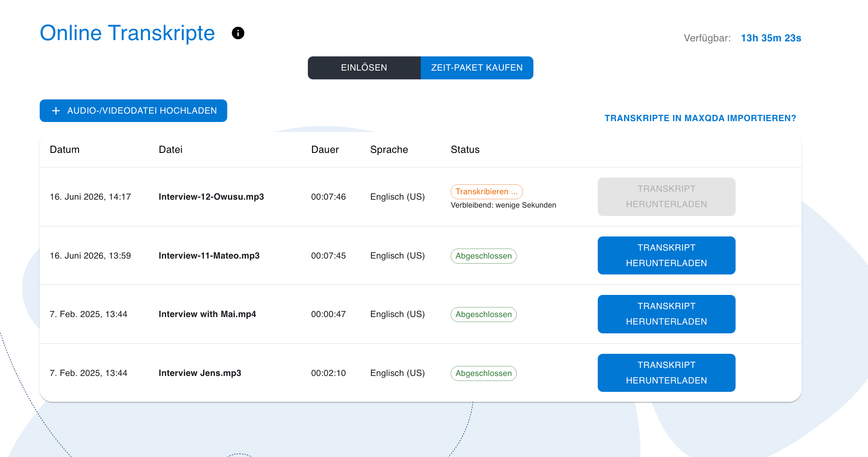The height and width of the screenshot is (457, 868).
Task: Select file name Interview-11-Mateo.mp3
Action: (x=209, y=256)
